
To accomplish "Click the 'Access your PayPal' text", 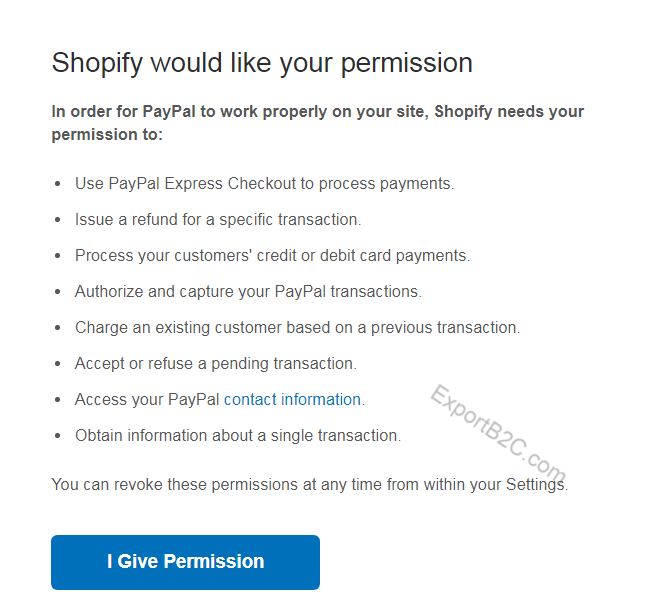I will [x=148, y=400].
